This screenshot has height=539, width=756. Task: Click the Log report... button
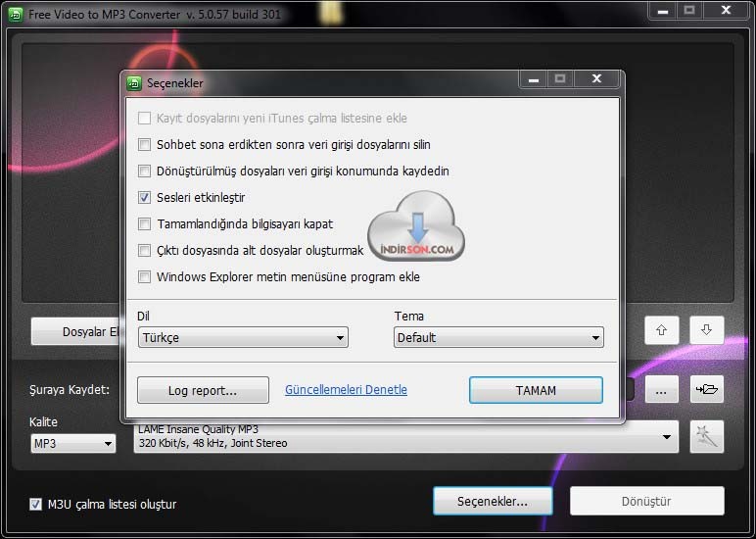coord(203,390)
